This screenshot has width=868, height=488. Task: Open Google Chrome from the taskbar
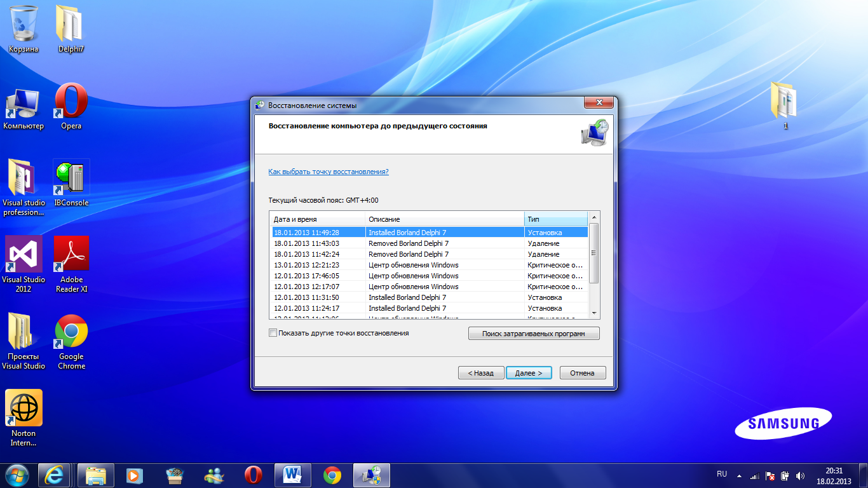click(332, 475)
